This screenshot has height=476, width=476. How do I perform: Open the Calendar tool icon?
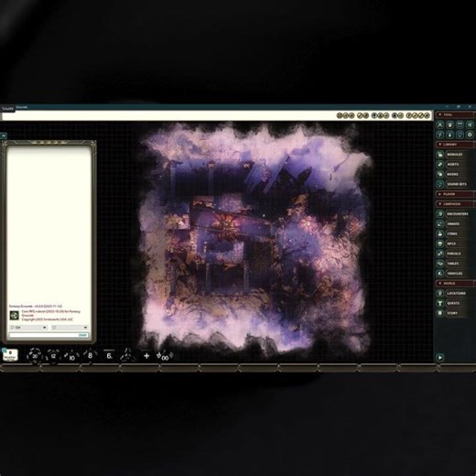click(460, 124)
